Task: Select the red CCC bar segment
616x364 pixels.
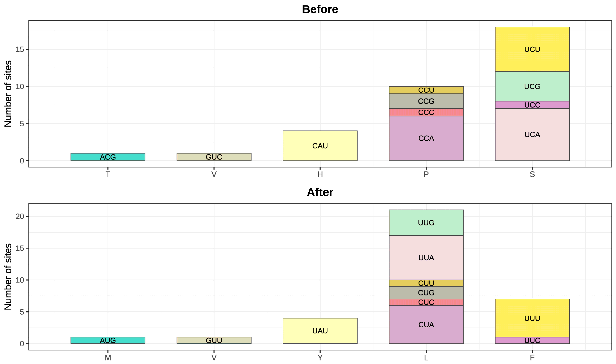Action: pos(426,112)
